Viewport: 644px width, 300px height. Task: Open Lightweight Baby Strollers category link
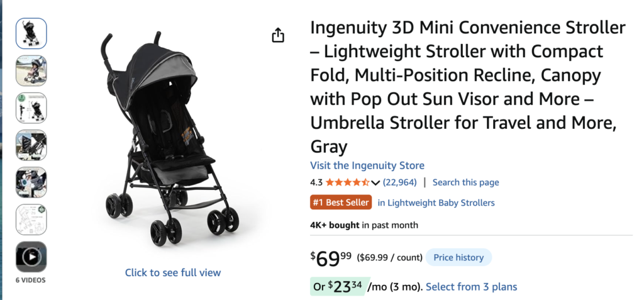pyautogui.click(x=436, y=203)
